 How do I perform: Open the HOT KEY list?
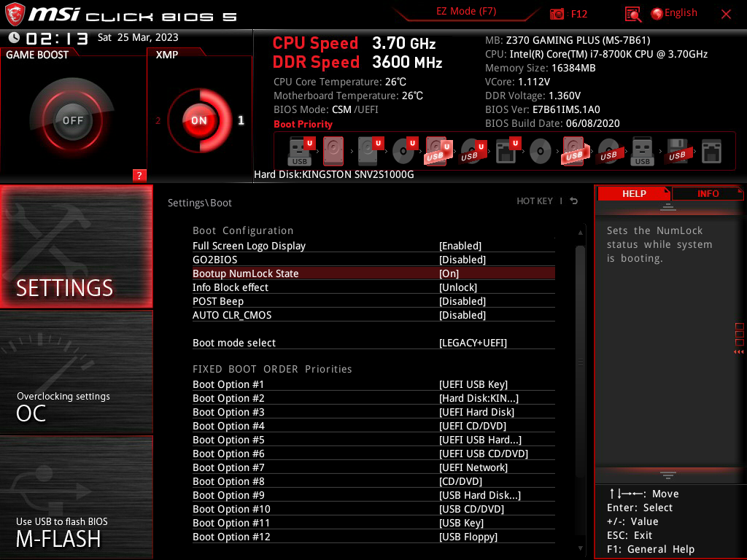tap(535, 201)
